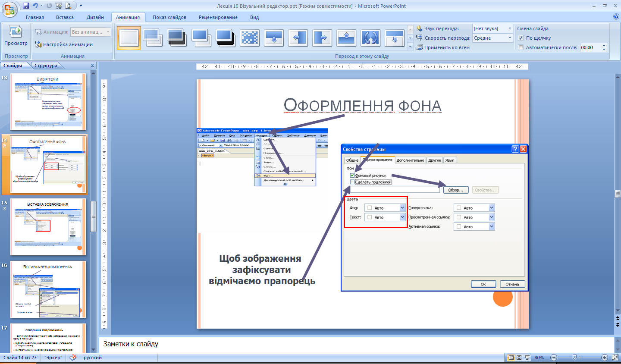Enable 'Автоматически после' checkbox
The image size is (621, 364).
(x=521, y=47)
